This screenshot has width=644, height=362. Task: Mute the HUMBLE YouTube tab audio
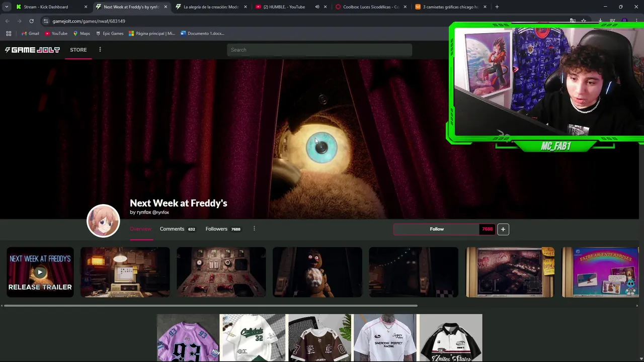click(x=317, y=7)
